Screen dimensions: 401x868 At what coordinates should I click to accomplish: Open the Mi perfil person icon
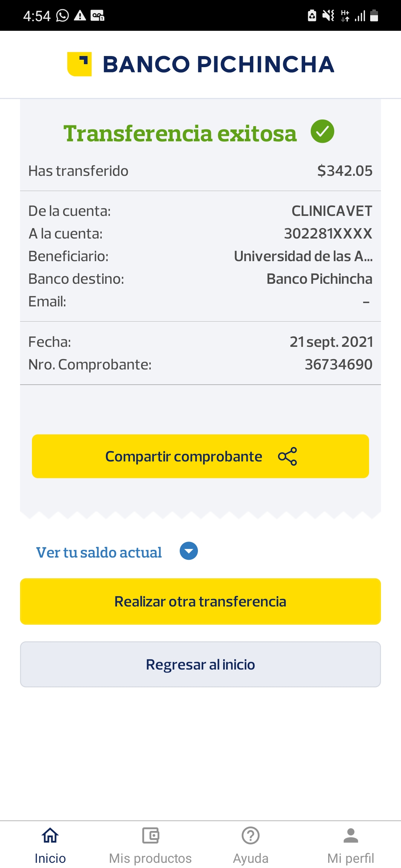[x=351, y=835]
